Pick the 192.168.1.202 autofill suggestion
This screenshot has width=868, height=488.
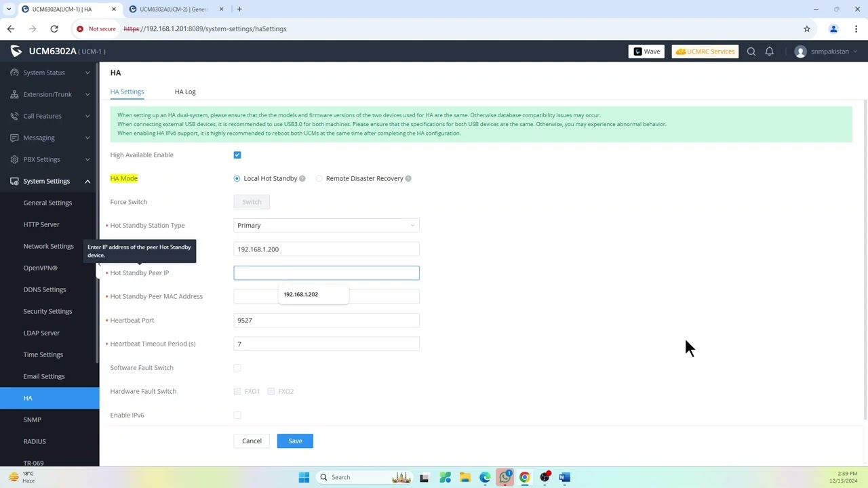point(313,294)
